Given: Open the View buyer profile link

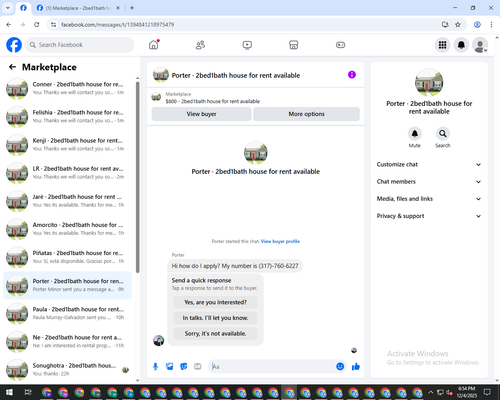Looking at the screenshot, I should pyautogui.click(x=280, y=241).
